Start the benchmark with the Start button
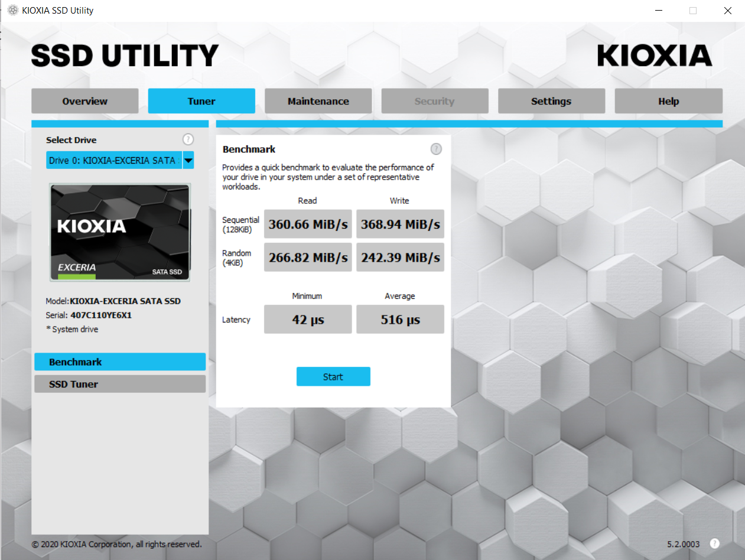This screenshot has height=560, width=745. [x=333, y=377]
